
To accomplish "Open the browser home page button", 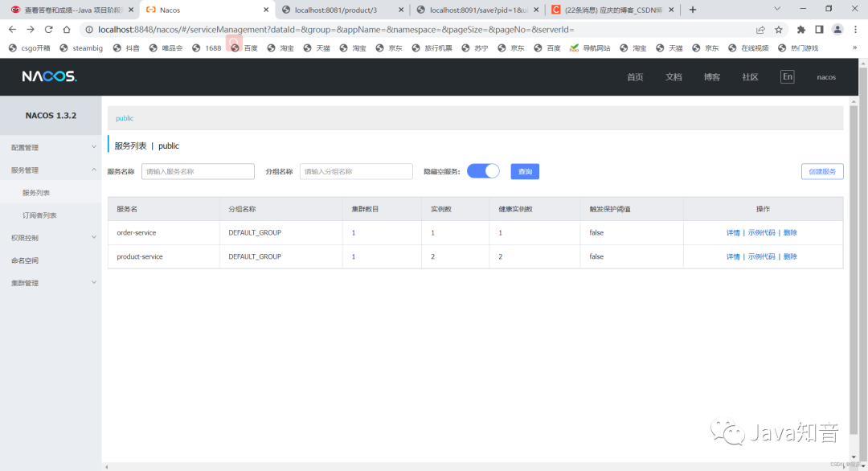I will click(67, 29).
